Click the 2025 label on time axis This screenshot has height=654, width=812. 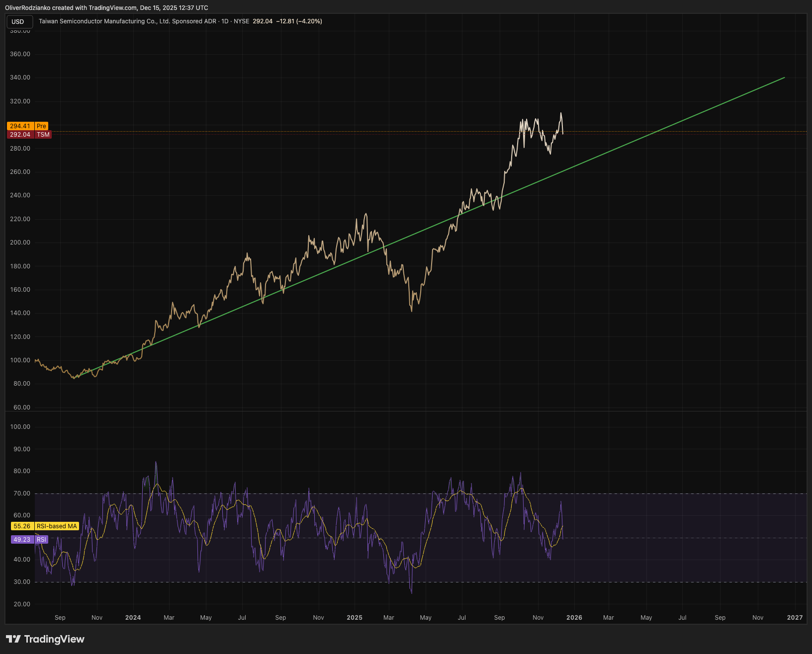[355, 618]
